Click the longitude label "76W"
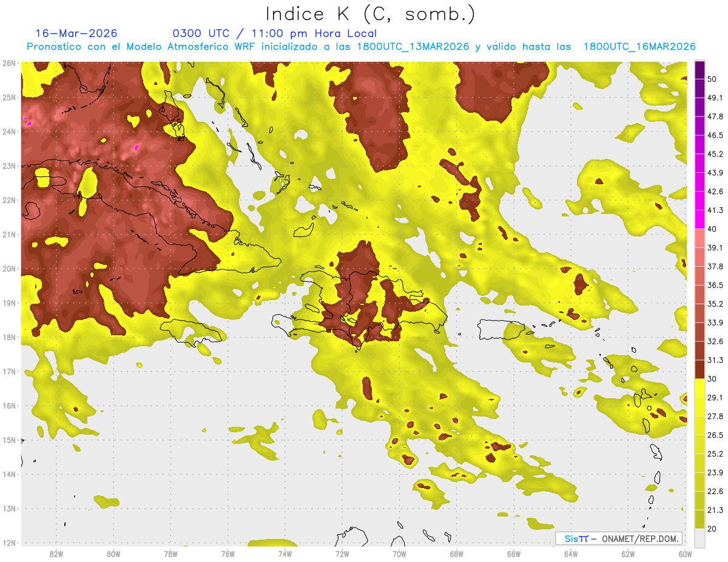 [227, 554]
